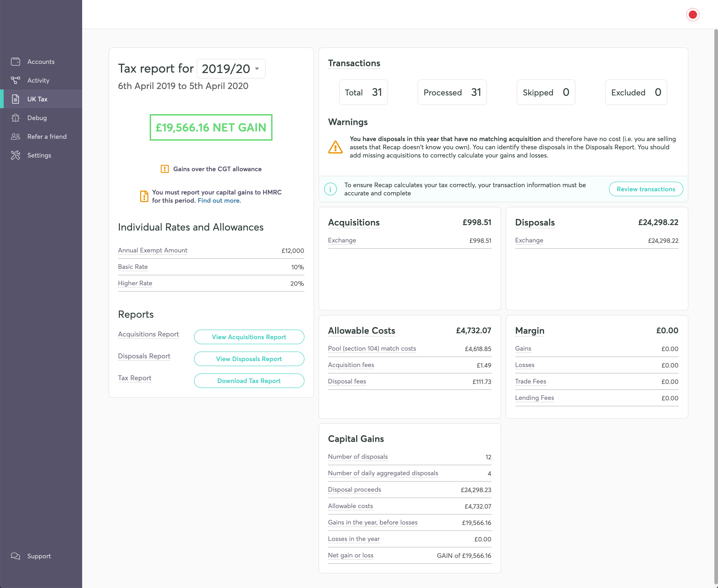Viewport: 718px width, 588px height.
Task: Click View Disposals Report button
Action: click(x=249, y=359)
